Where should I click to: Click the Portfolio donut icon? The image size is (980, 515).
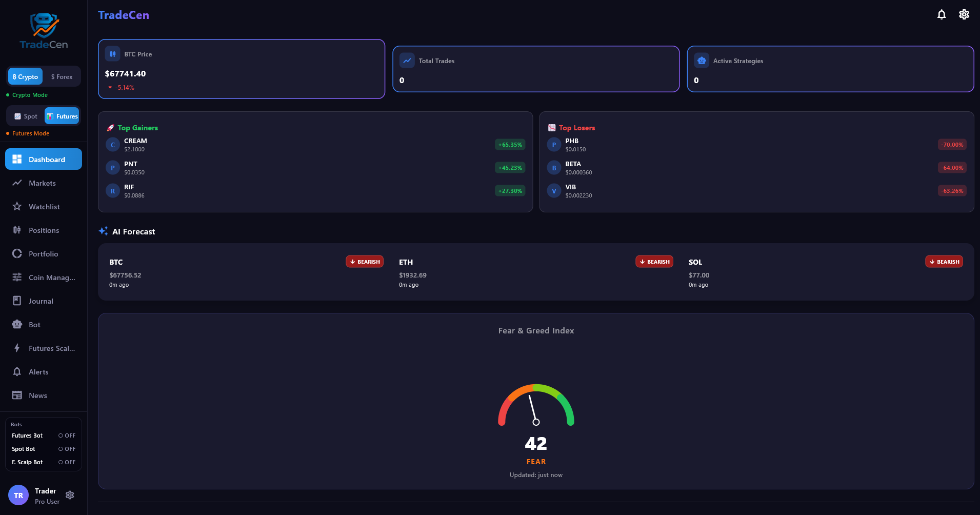17,253
